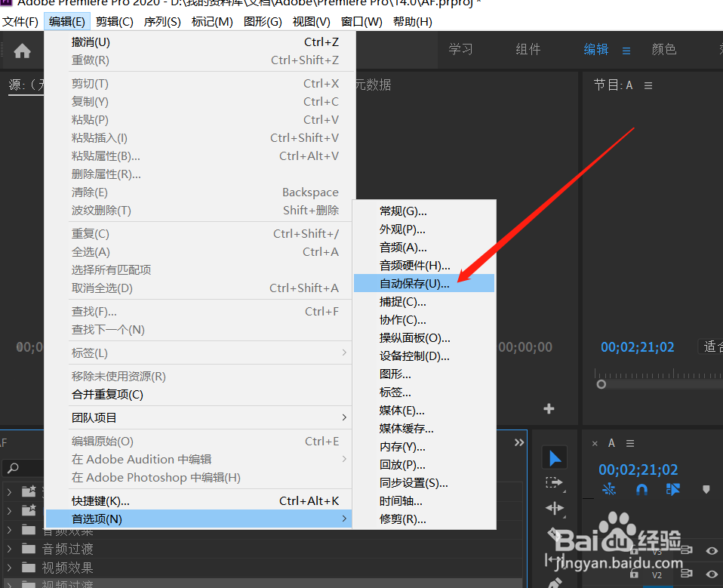Close the timeline sequence A tab
Image resolution: width=723 pixels, height=588 pixels.
click(595, 444)
